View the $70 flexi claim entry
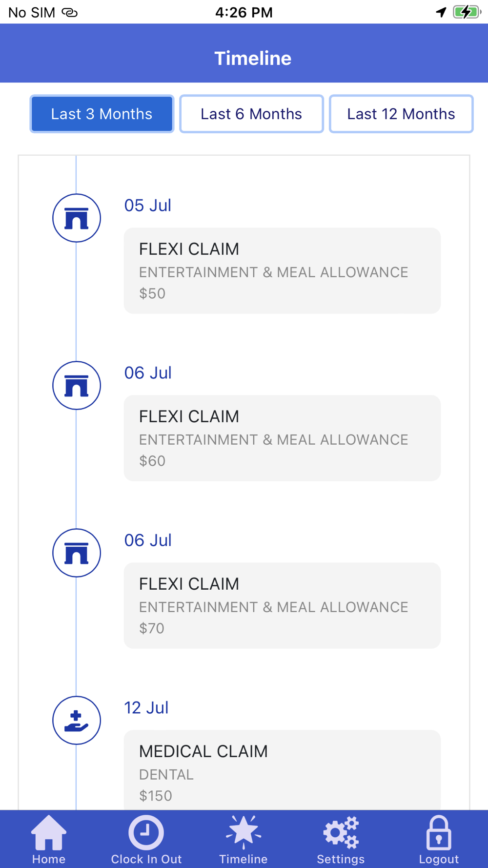 coord(282,605)
